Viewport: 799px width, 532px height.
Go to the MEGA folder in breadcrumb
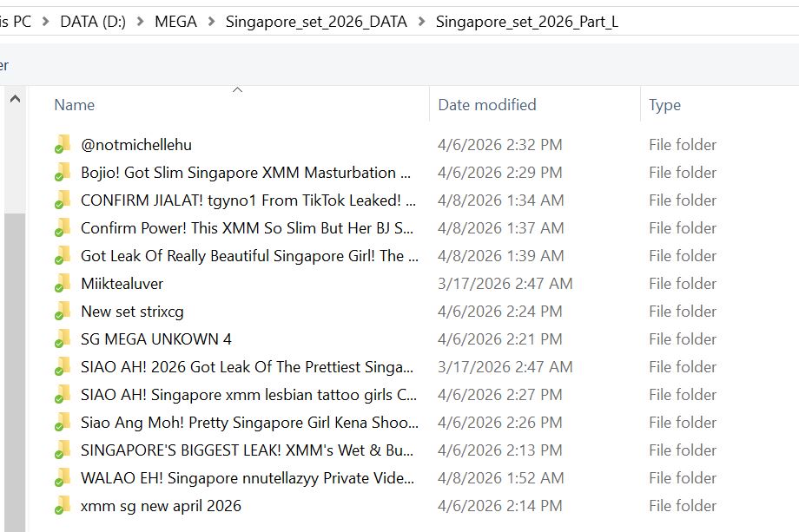tap(175, 22)
